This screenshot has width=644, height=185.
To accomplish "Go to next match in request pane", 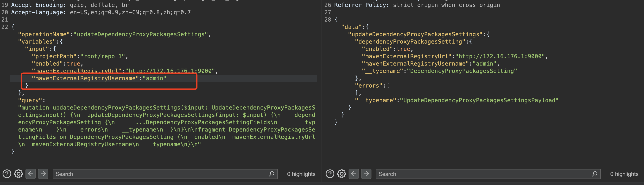I will coord(43,174).
